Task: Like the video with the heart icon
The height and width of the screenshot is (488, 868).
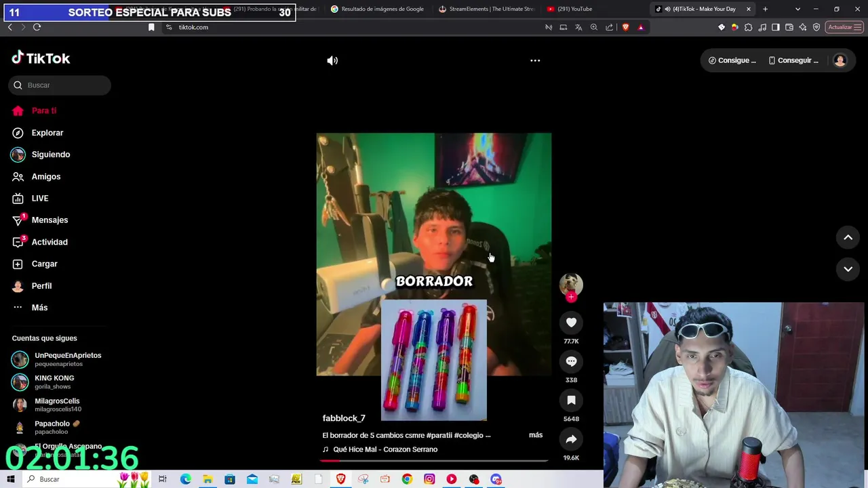Action: [571, 323]
